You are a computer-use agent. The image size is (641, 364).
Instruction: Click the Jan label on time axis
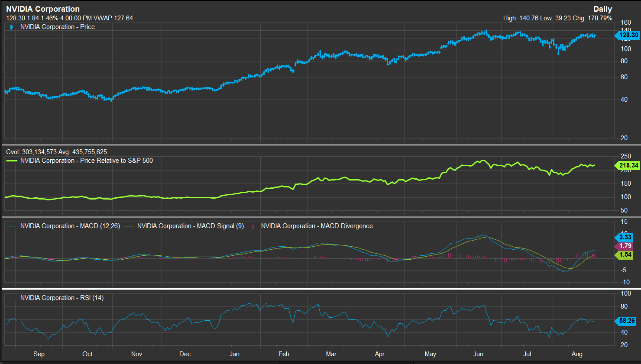(x=234, y=354)
